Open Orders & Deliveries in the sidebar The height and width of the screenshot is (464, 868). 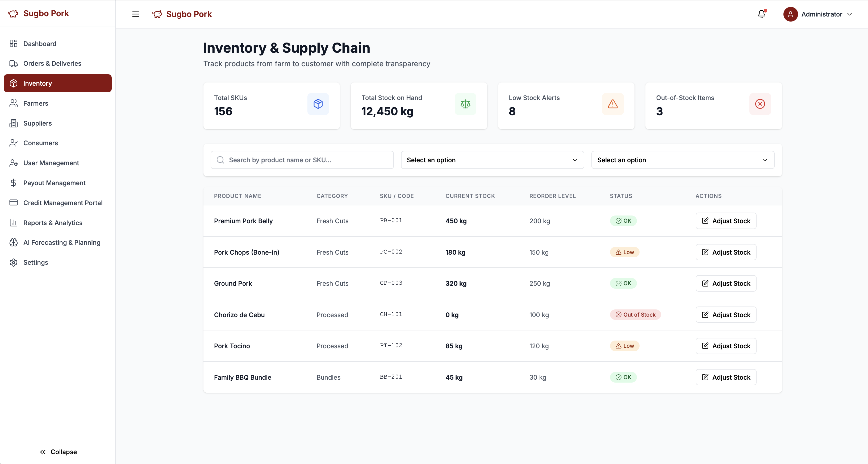[52, 63]
